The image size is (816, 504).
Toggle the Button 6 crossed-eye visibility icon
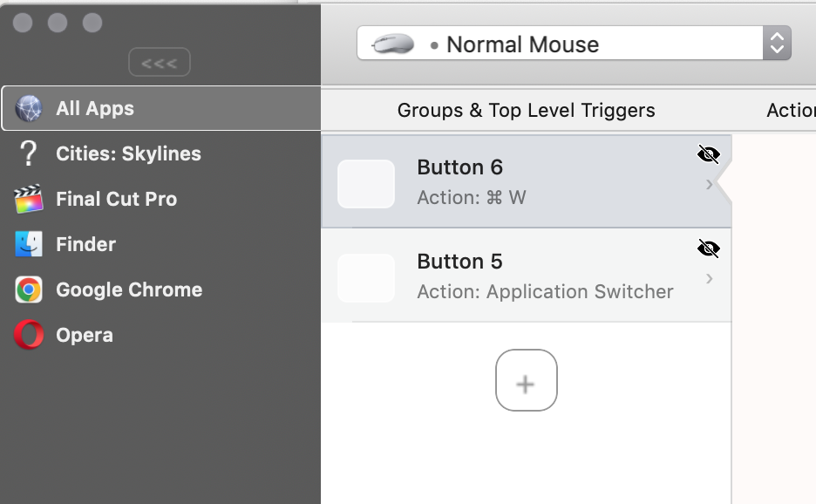pos(709,155)
